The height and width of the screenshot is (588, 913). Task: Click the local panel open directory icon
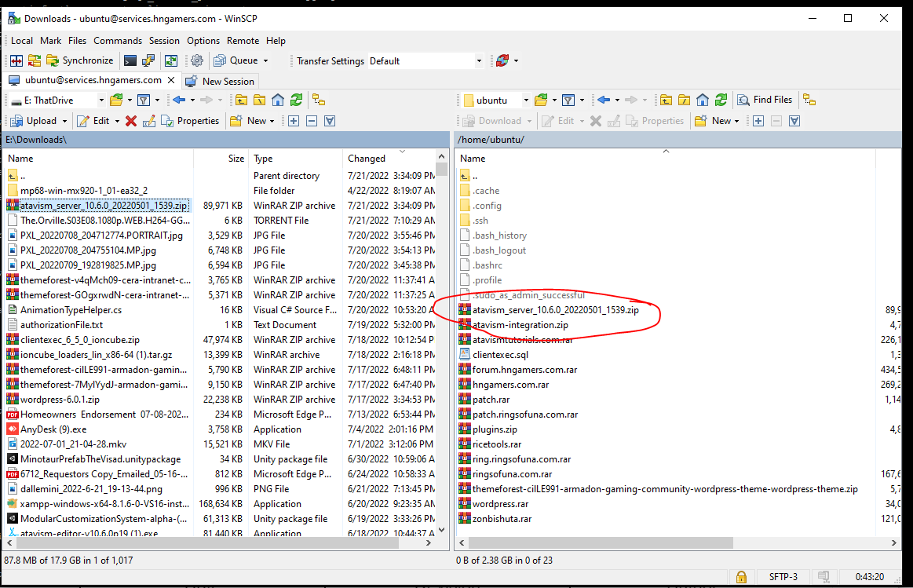(116, 100)
